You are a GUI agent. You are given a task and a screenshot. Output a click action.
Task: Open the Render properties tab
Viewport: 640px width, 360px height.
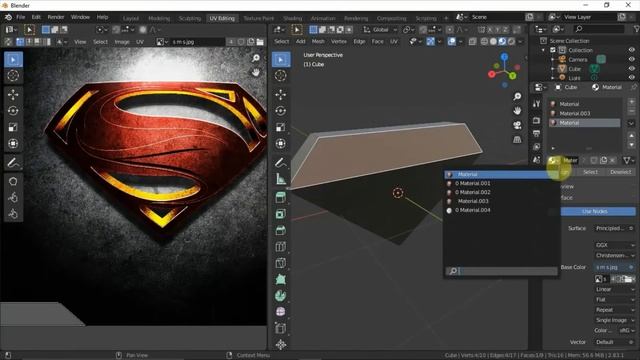coord(537,120)
